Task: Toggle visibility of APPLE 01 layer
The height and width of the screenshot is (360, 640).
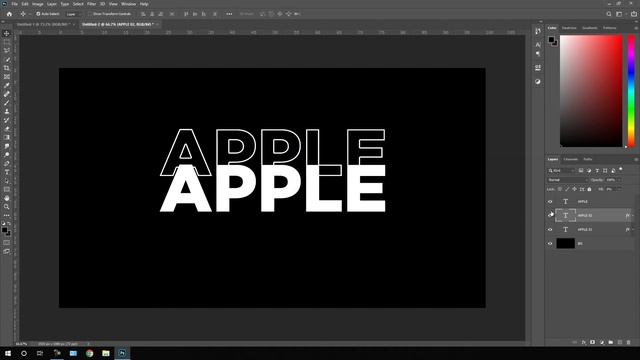Action: pyautogui.click(x=550, y=229)
